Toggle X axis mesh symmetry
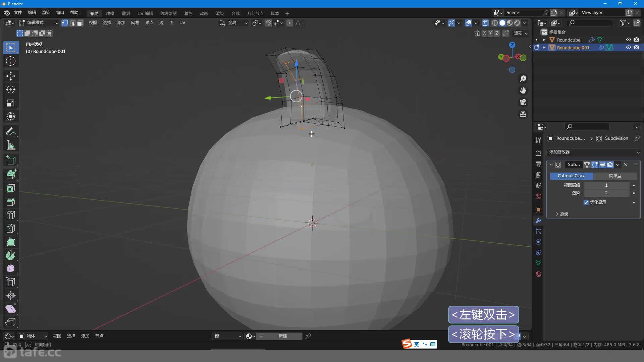 point(484,33)
